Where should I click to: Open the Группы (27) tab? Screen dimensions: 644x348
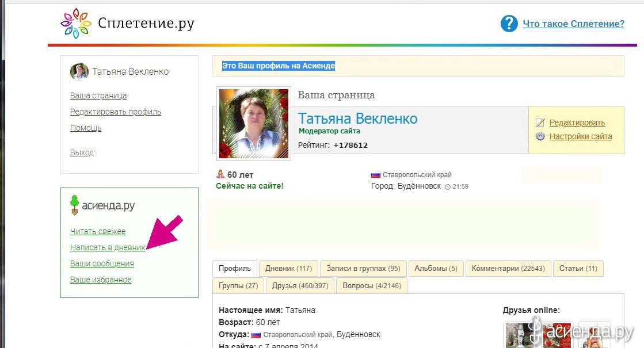238,286
